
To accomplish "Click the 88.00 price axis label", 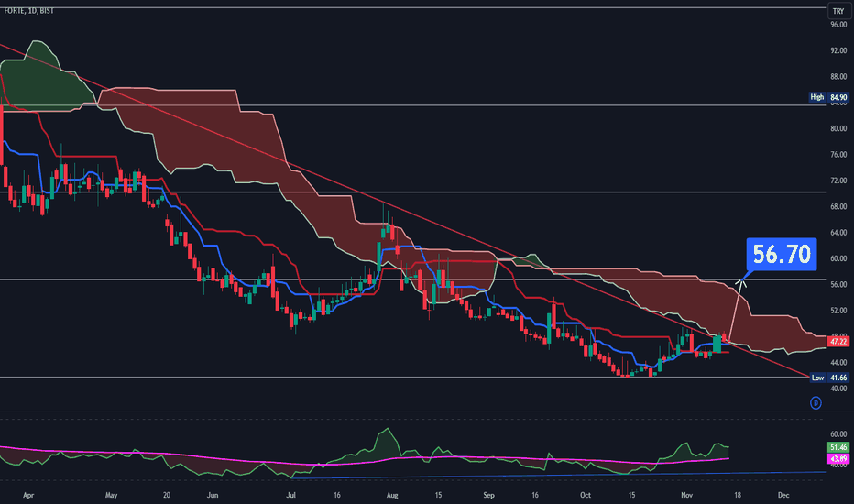I will click(x=838, y=77).
